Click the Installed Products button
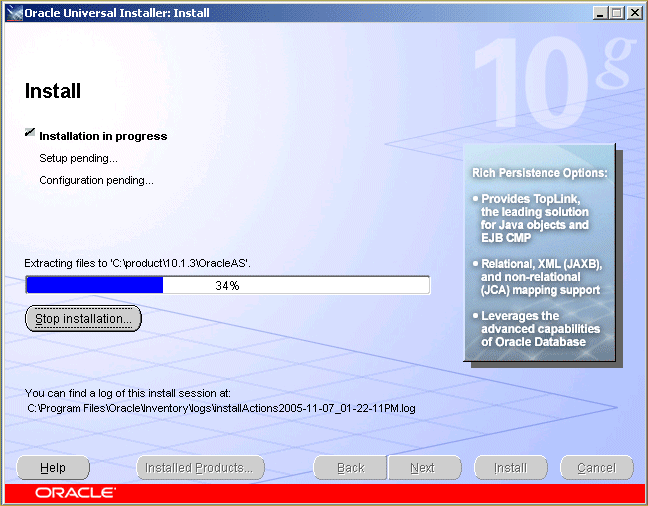Image resolution: width=648 pixels, height=506 pixels. click(x=200, y=468)
